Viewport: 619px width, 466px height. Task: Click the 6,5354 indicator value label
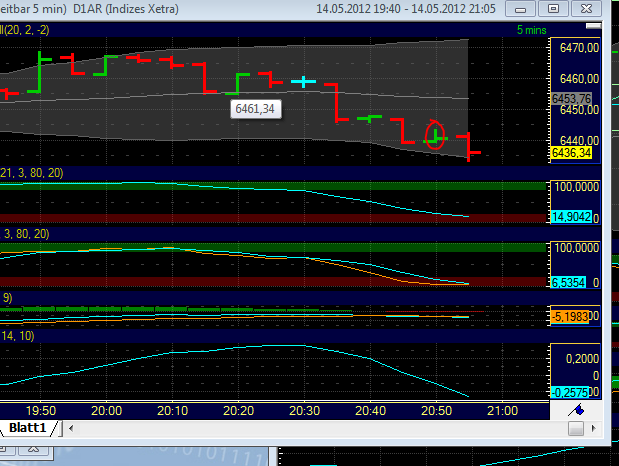pyautogui.click(x=568, y=282)
